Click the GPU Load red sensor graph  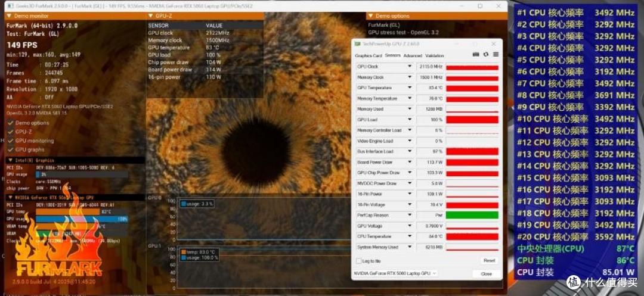pyautogui.click(x=472, y=120)
